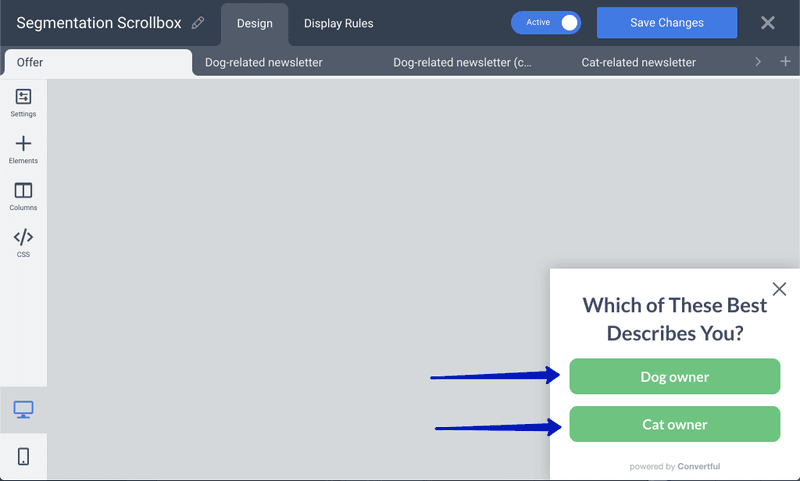Expand more screen tabs with right chevron
Image resolution: width=800 pixels, height=481 pixels.
[758, 62]
